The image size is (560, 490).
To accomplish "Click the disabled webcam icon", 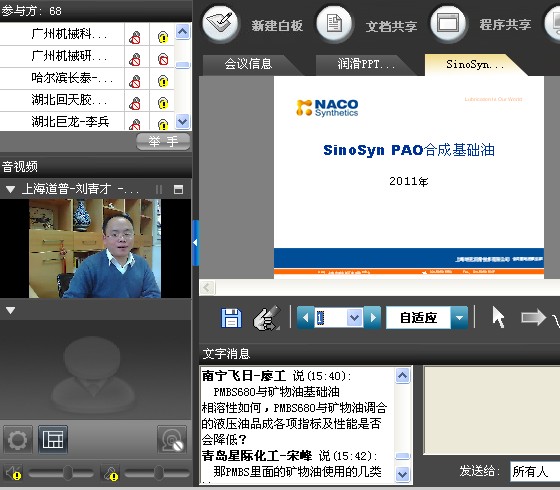I will [172, 439].
